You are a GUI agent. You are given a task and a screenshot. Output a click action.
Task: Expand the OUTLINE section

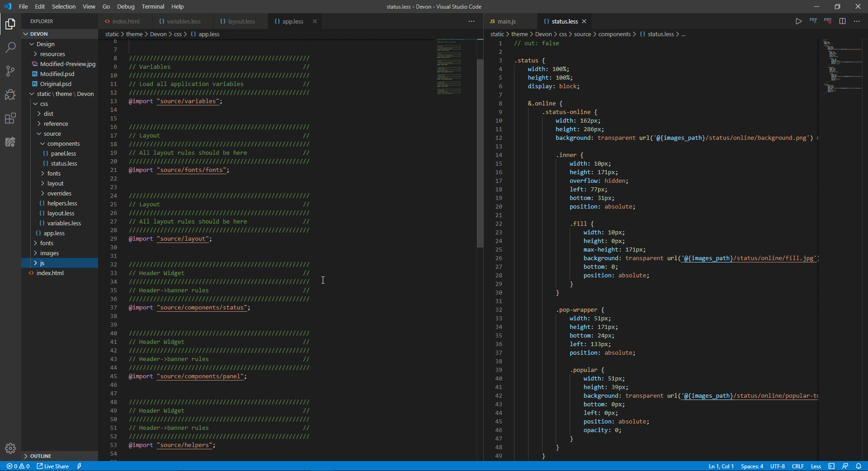(60, 456)
